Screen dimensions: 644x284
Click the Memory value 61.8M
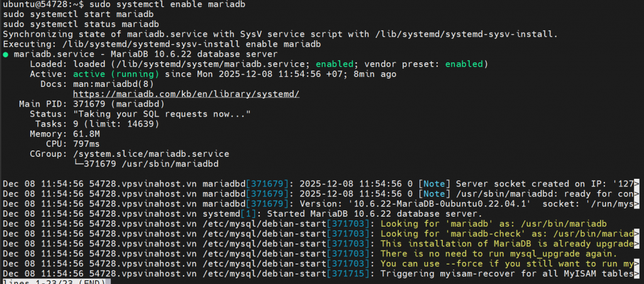87,133
